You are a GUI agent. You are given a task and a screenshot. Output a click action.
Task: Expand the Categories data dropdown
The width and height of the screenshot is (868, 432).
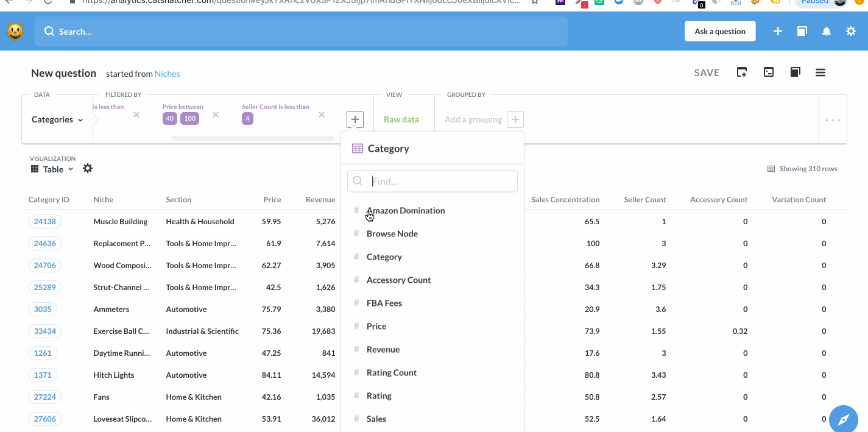(57, 119)
